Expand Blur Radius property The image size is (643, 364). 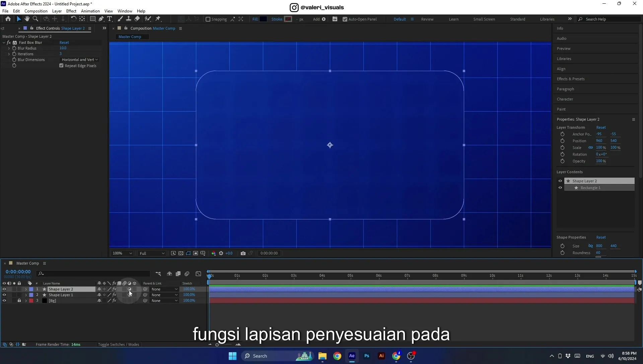tap(9, 48)
